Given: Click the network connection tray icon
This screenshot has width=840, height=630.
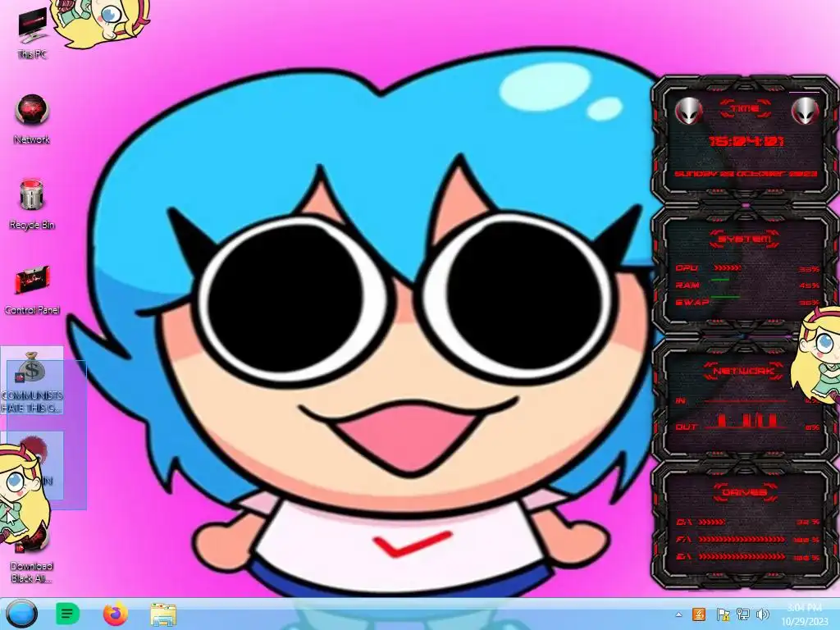Looking at the screenshot, I should (x=743, y=614).
